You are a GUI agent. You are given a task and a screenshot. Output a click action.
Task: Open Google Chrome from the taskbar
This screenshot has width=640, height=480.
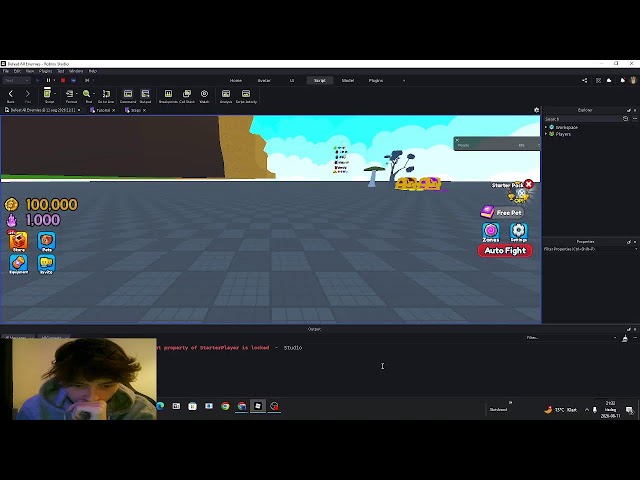pos(225,406)
